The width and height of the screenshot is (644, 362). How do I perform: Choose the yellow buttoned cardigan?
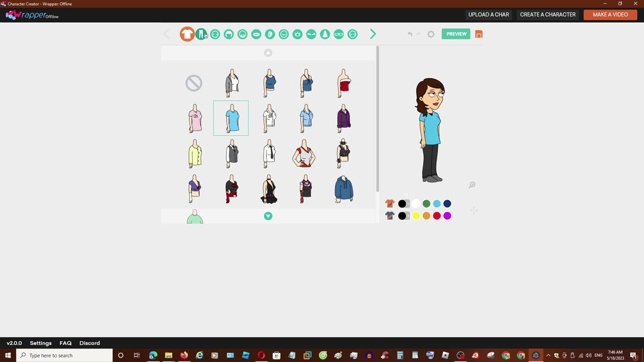pos(195,153)
